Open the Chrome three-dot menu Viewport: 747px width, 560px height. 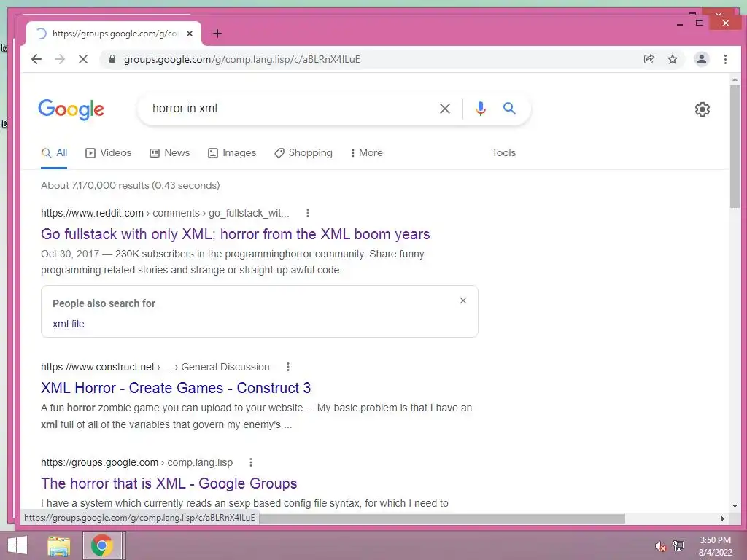tap(725, 59)
